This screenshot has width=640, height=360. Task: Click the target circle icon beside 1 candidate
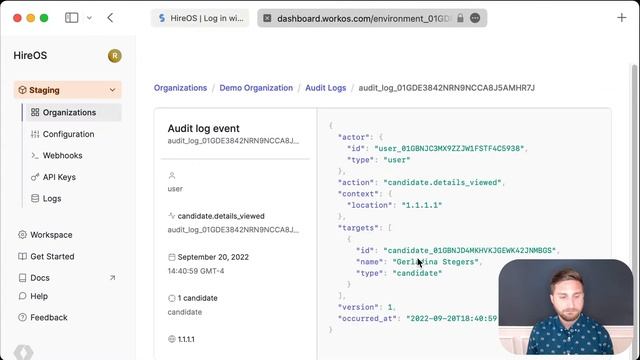172,298
